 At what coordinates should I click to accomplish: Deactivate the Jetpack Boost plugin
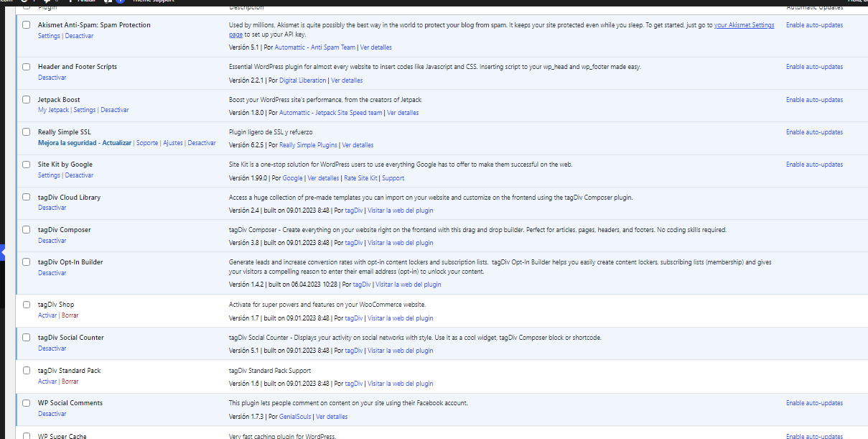115,110
